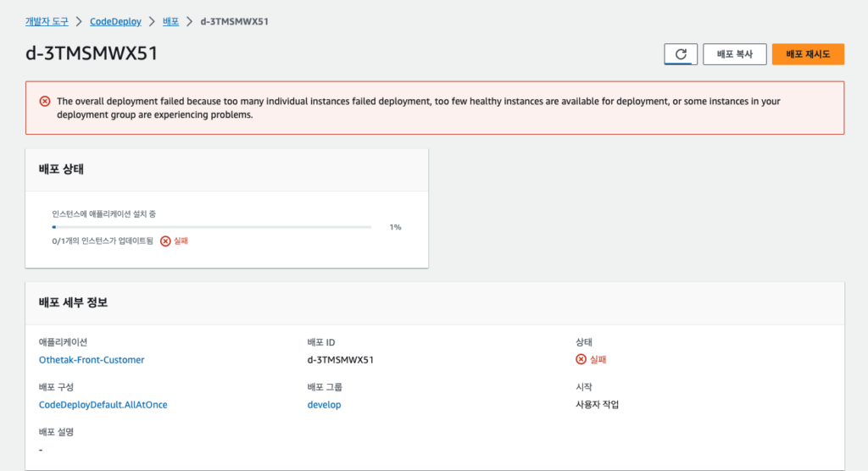Click the refresh icon button
Screen dimensions: 868x471
[680, 54]
